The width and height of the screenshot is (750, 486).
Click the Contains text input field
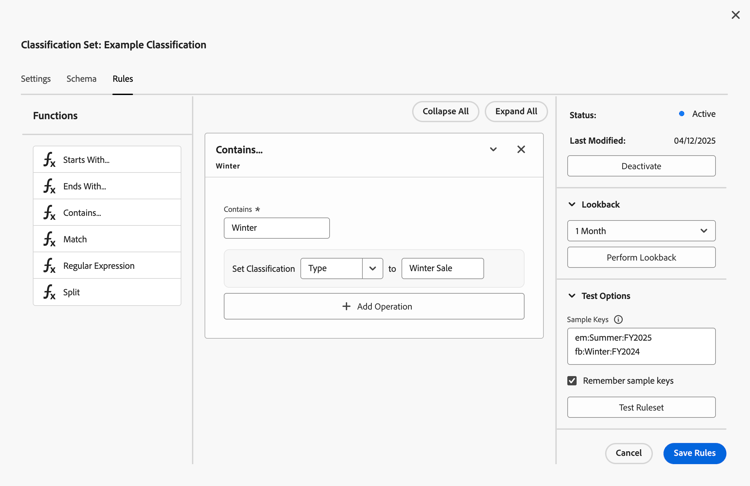pyautogui.click(x=277, y=228)
